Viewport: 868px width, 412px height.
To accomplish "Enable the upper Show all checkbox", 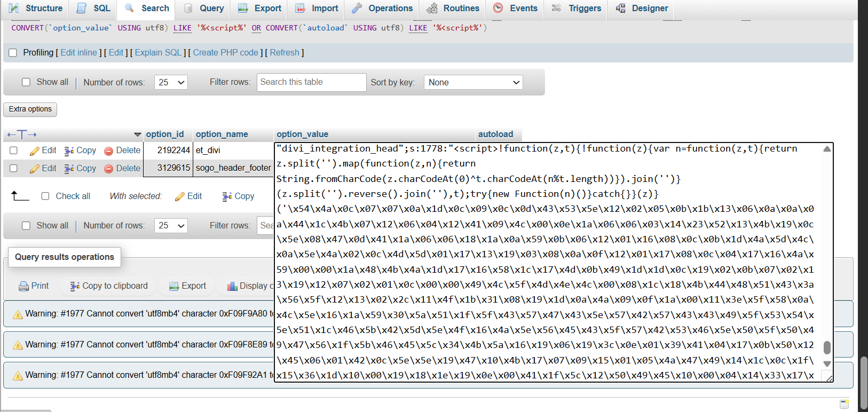I will [26, 82].
